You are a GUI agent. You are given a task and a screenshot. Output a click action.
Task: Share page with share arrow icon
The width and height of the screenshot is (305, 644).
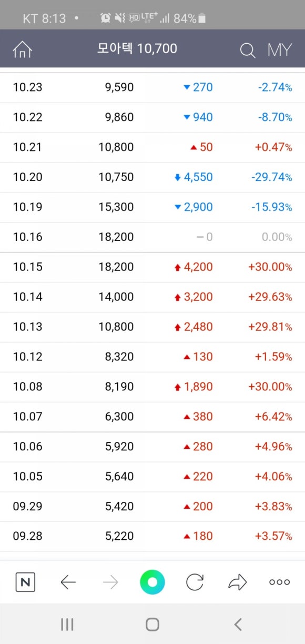click(237, 582)
